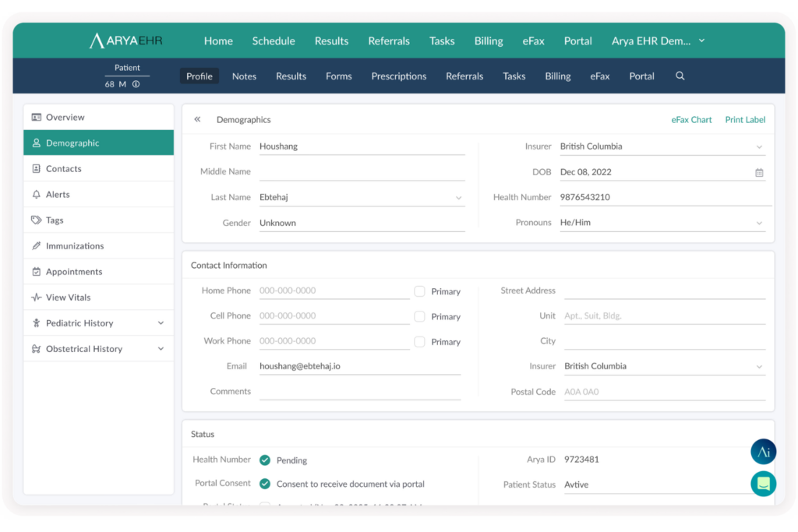Click the Contacts sidebar icon
798x532 pixels.
point(36,168)
